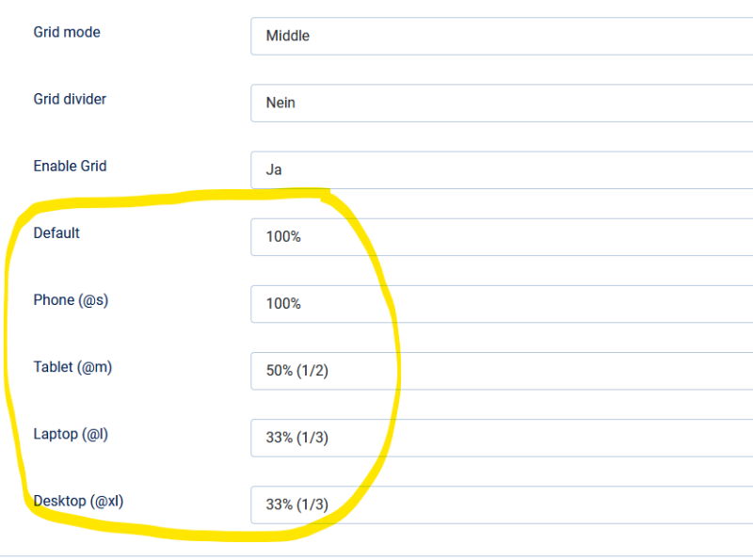Open the Tablet (@m) width dropdown

coord(501,371)
